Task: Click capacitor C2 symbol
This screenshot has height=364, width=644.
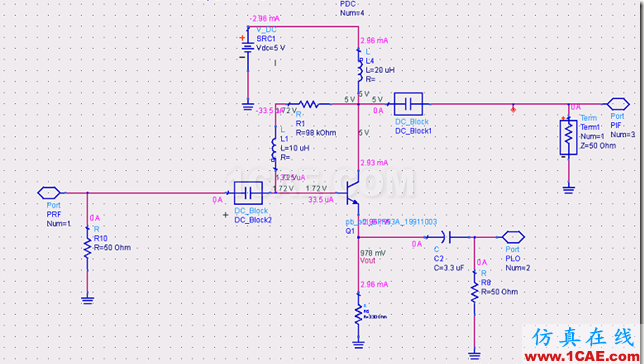Action: point(446,237)
